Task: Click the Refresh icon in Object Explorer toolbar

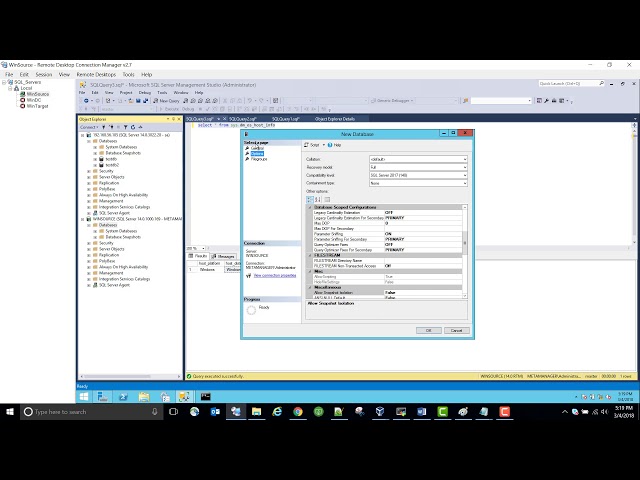Action: click(x=133, y=127)
